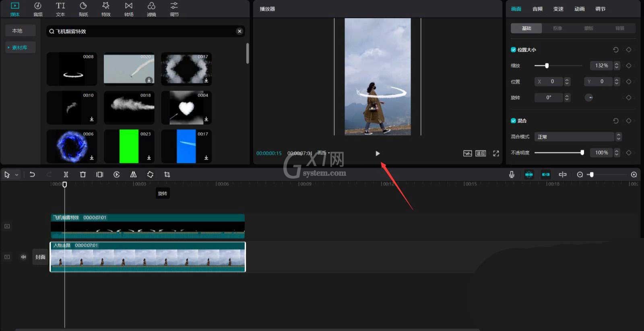Open the 转场 transitions panel
This screenshot has width=644, height=331.
[x=129, y=9]
